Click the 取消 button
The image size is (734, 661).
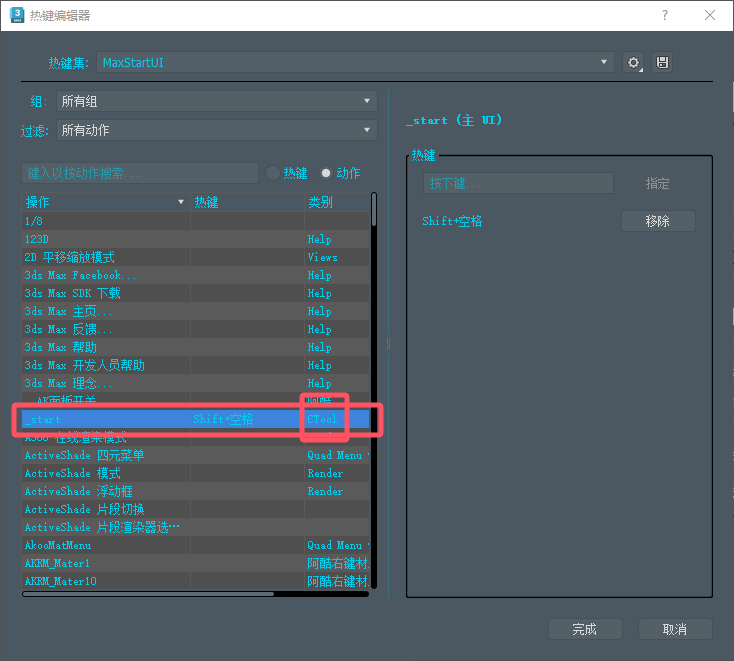click(x=674, y=629)
